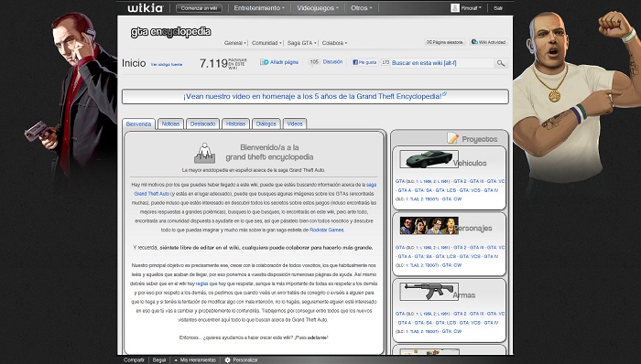Click the pencil notepad icon beside Proyectos
The image size is (641, 364).
(452, 138)
